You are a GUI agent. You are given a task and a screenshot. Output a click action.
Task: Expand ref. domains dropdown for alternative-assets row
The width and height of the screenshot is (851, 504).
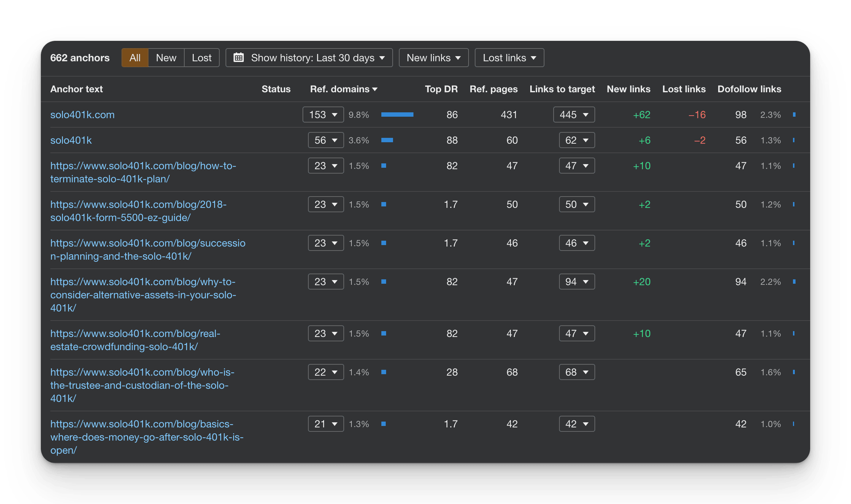(326, 282)
